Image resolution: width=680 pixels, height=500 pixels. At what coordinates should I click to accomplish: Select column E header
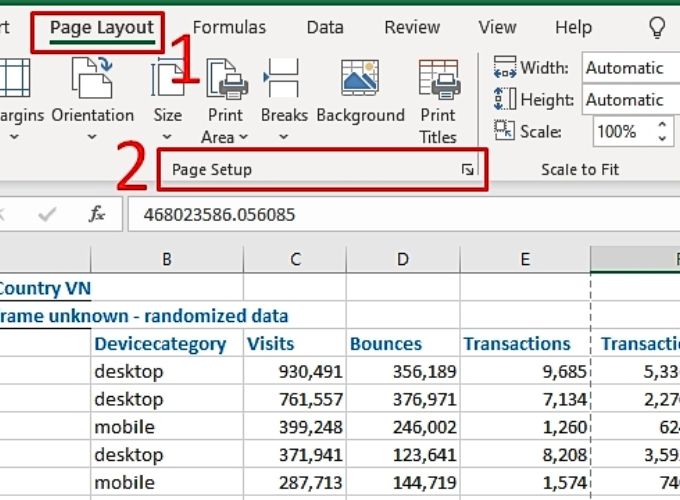pos(525,259)
